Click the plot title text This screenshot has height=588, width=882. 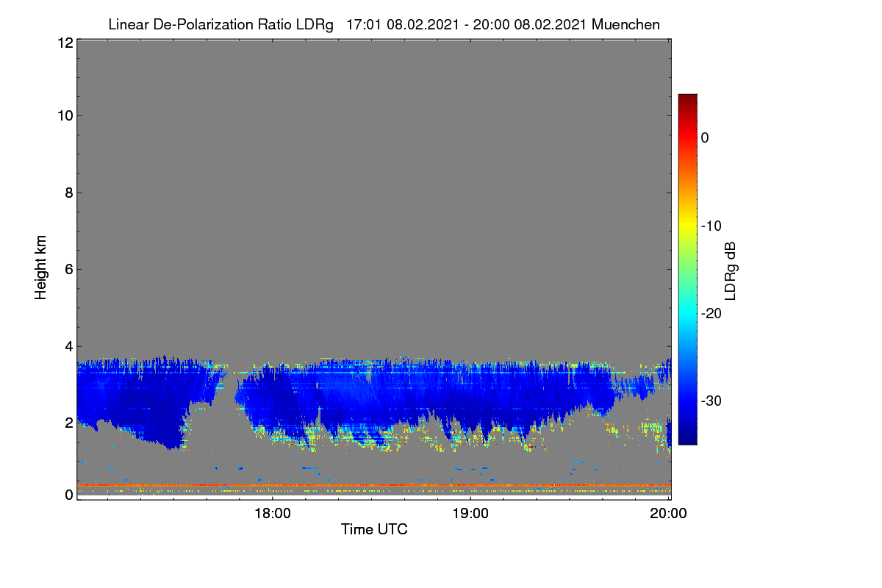pos(384,24)
